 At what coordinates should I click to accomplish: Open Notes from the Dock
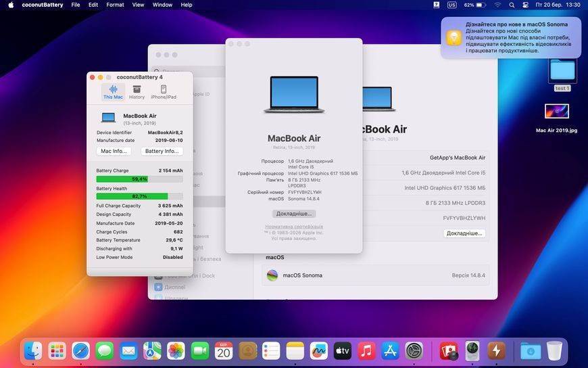295,350
